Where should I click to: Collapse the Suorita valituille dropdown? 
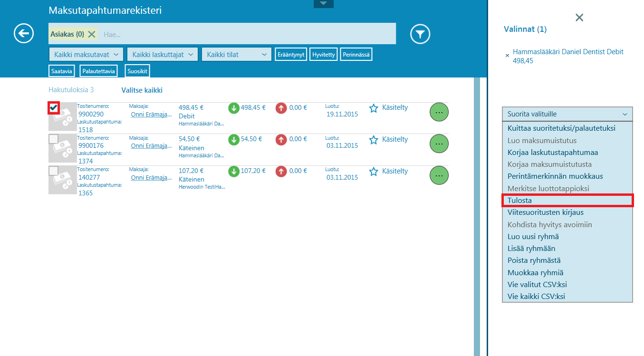pos(567,114)
